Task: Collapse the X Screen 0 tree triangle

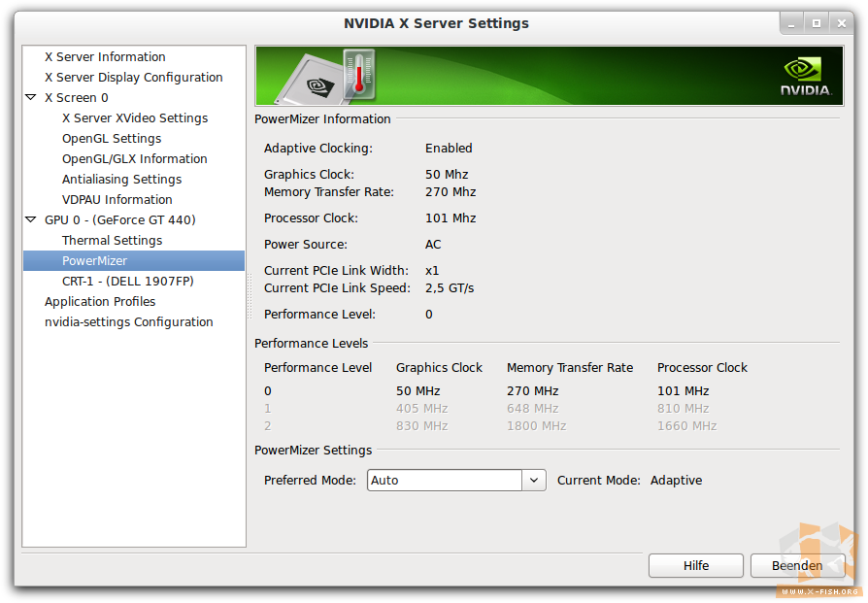Action: (31, 97)
